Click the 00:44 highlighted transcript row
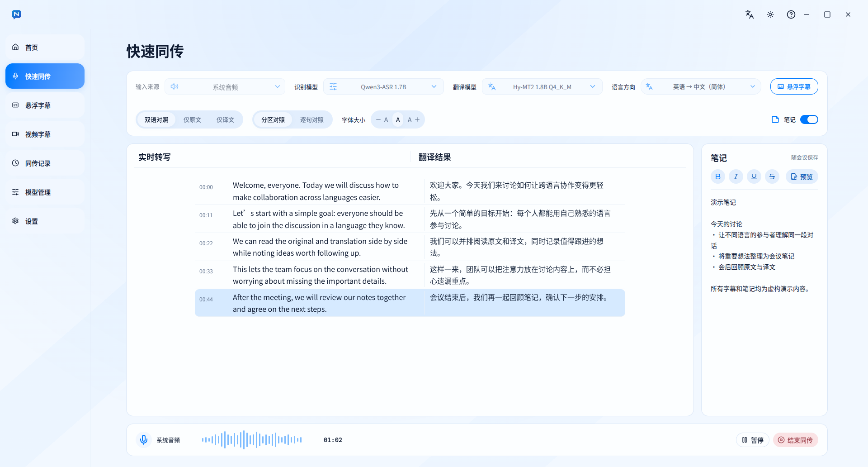 click(410, 303)
